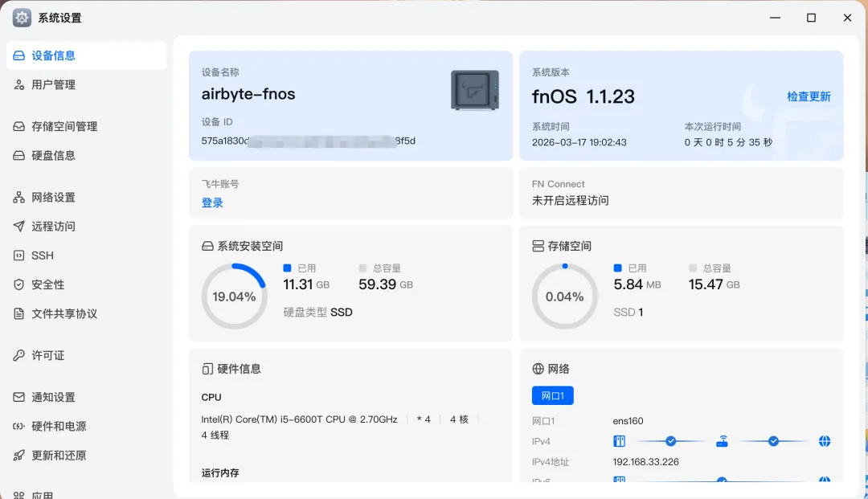Screen dimensions: 868x499
Task: Click the 更新和还原 rocket icon
Action: (x=18, y=456)
